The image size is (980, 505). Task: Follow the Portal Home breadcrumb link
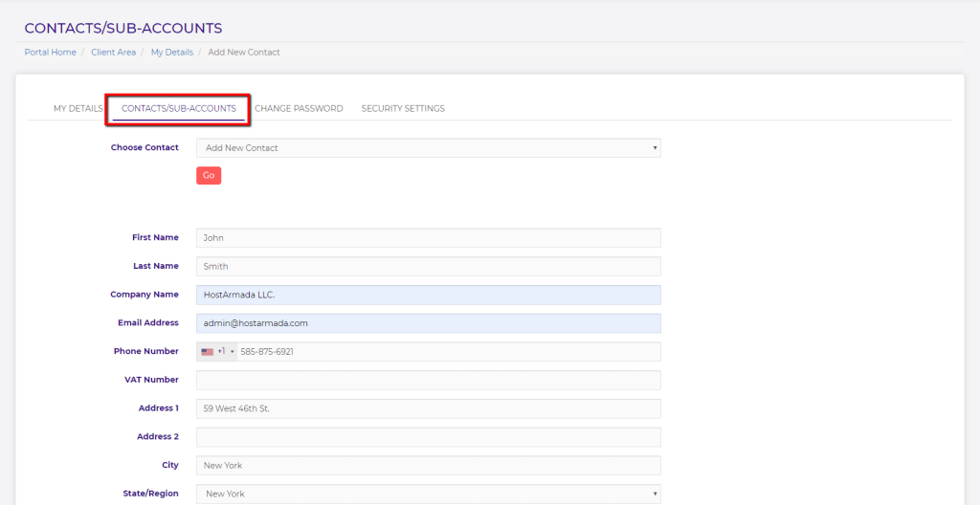[x=50, y=53]
